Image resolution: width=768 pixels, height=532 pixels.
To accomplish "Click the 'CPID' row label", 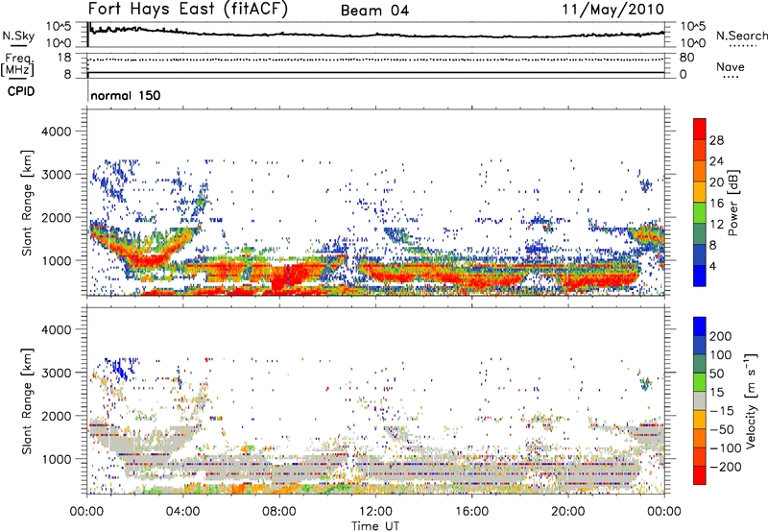I will [x=21, y=91].
